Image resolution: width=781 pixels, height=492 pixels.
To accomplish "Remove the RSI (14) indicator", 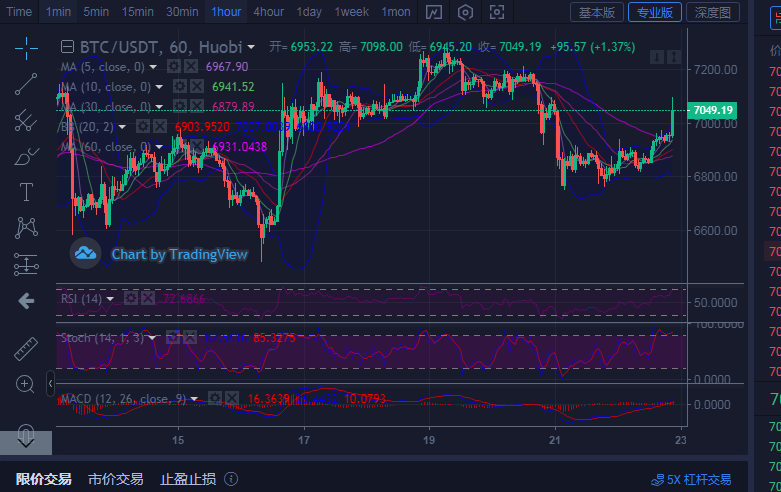I will tap(148, 298).
